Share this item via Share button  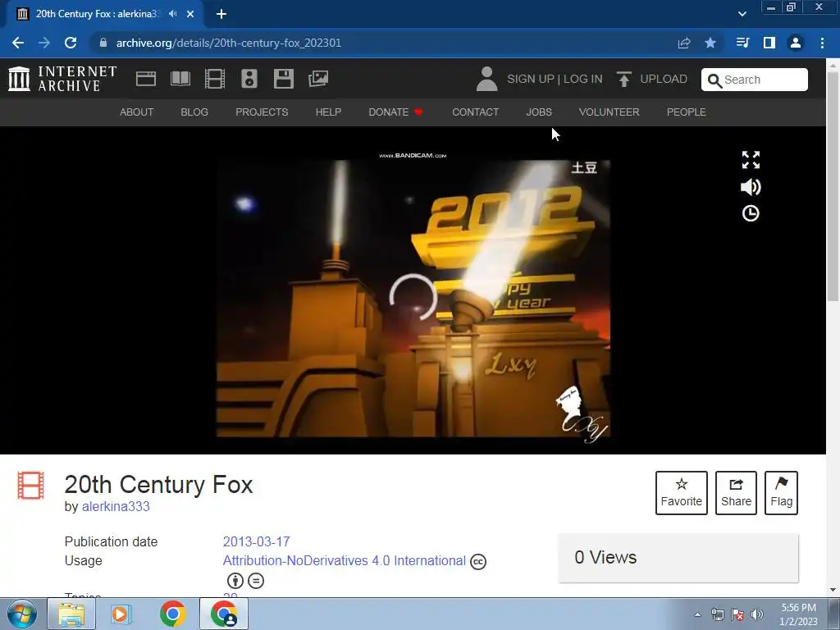point(736,493)
